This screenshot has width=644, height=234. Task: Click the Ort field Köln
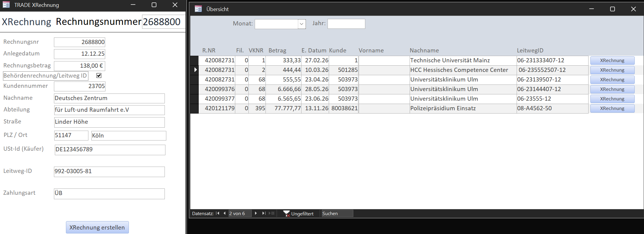129,136
